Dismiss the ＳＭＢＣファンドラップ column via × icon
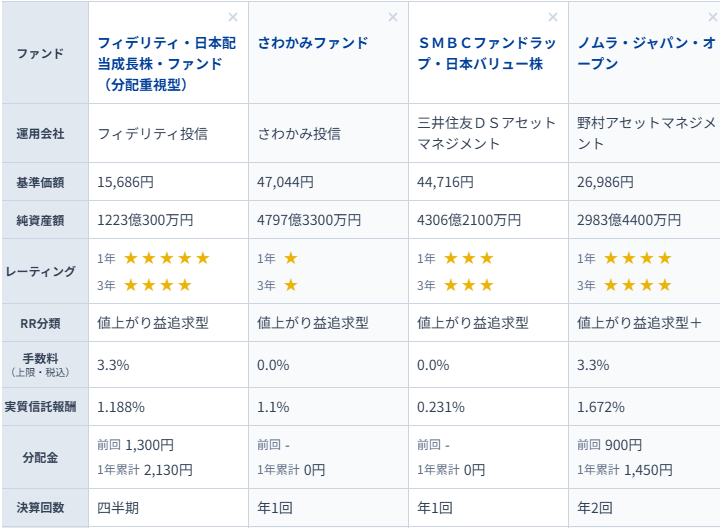The height and width of the screenshot is (528, 724). coord(553,17)
